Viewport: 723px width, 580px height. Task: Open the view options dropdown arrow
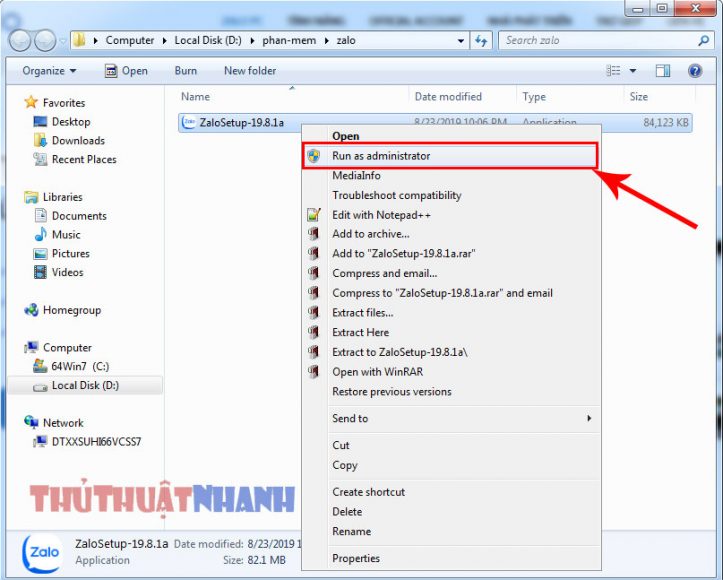(x=633, y=71)
